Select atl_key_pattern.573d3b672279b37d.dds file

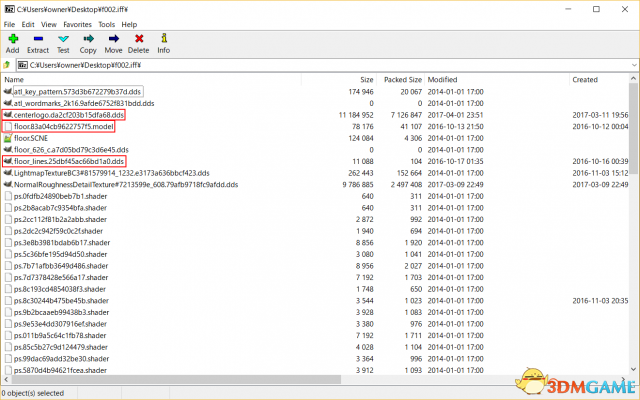tap(77, 91)
